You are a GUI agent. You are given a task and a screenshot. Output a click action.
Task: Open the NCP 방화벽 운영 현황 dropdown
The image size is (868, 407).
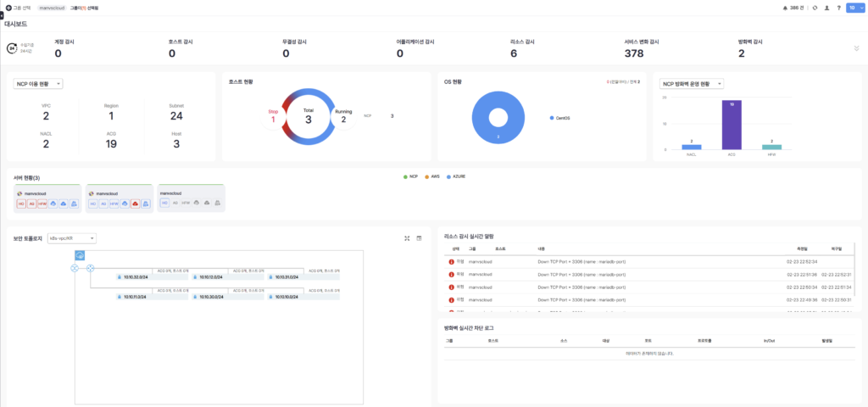[x=692, y=84]
